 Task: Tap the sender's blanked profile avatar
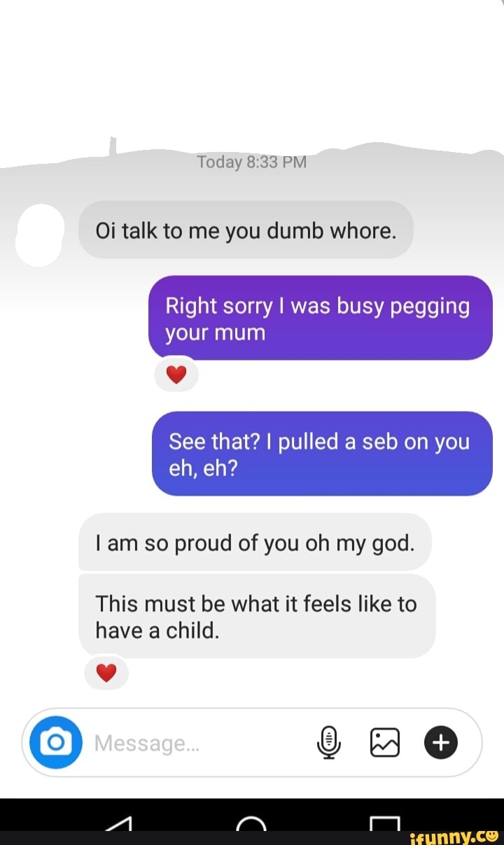tap(39, 235)
